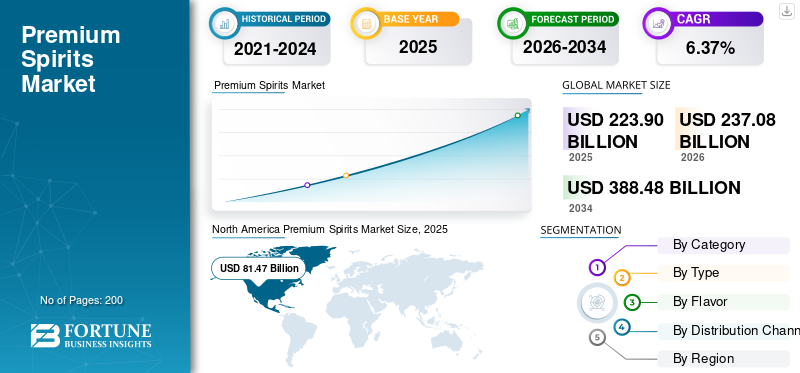Click the segmentation center circle icon

pyautogui.click(x=595, y=302)
